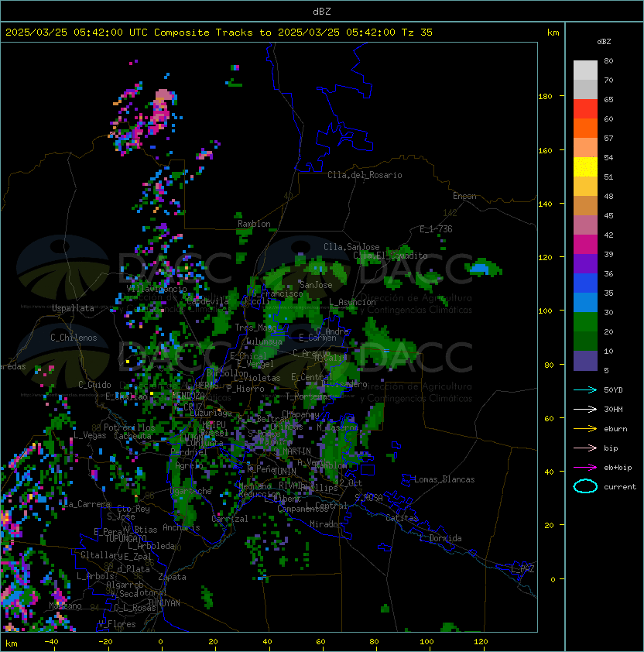Click the yellow eburn arrow icon
Screen dimensions: 644x652
pyautogui.click(x=585, y=429)
